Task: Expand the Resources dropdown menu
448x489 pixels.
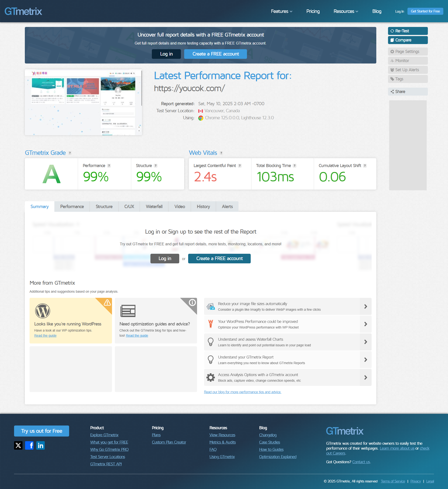Action: click(346, 11)
